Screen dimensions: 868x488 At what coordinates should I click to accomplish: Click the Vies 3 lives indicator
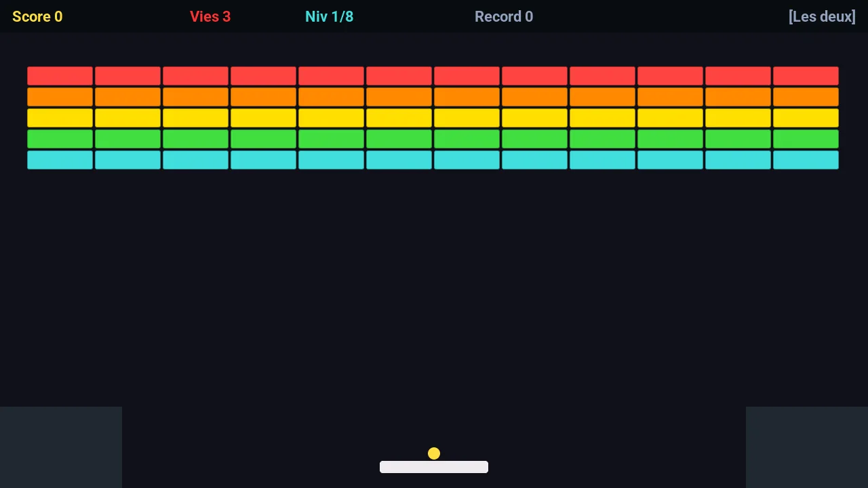(210, 17)
